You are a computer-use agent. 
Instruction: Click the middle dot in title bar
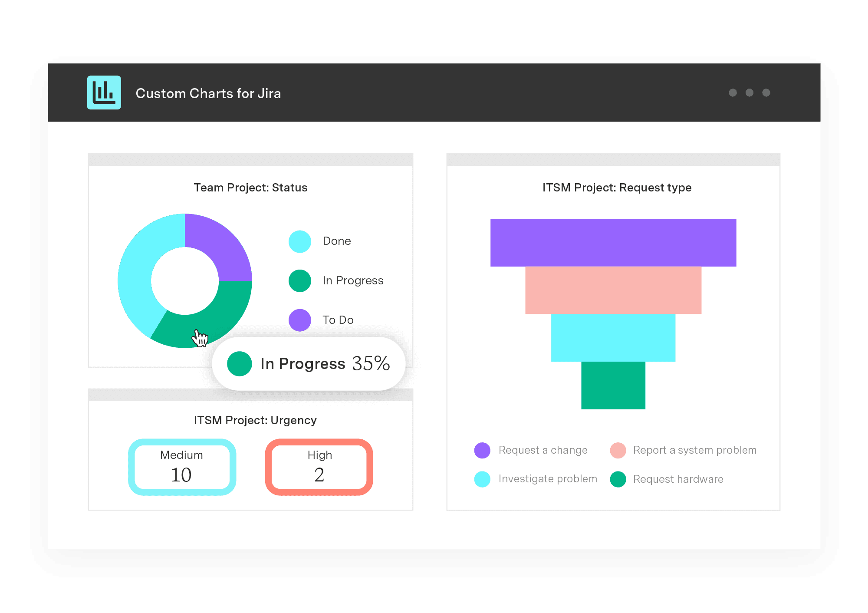click(x=749, y=92)
